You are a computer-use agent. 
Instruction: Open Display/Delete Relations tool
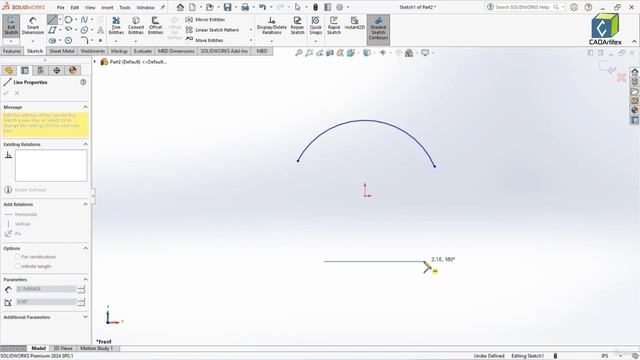click(271, 26)
